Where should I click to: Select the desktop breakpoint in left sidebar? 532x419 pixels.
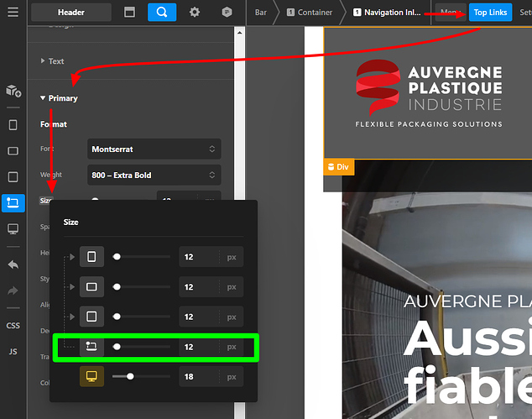[13, 228]
